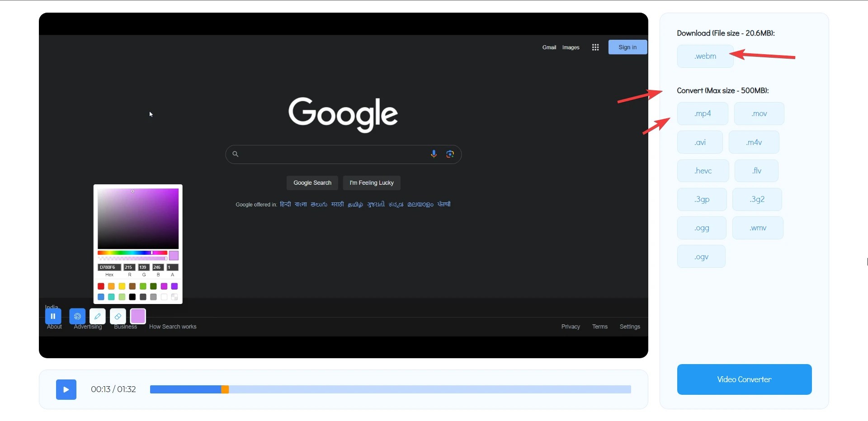Click the circular replay annotation icon
The width and height of the screenshot is (868, 421).
(x=77, y=316)
